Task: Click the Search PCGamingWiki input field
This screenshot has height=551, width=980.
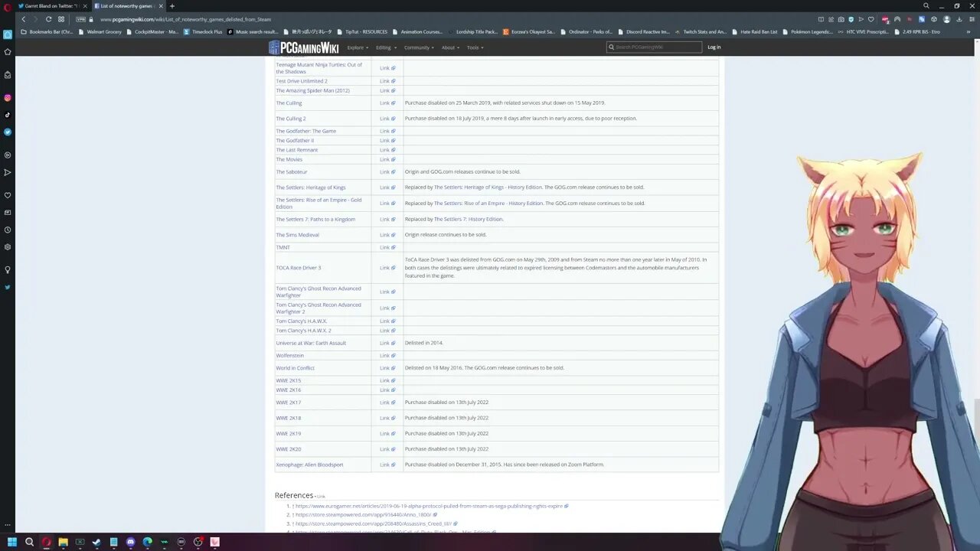Action: point(655,47)
